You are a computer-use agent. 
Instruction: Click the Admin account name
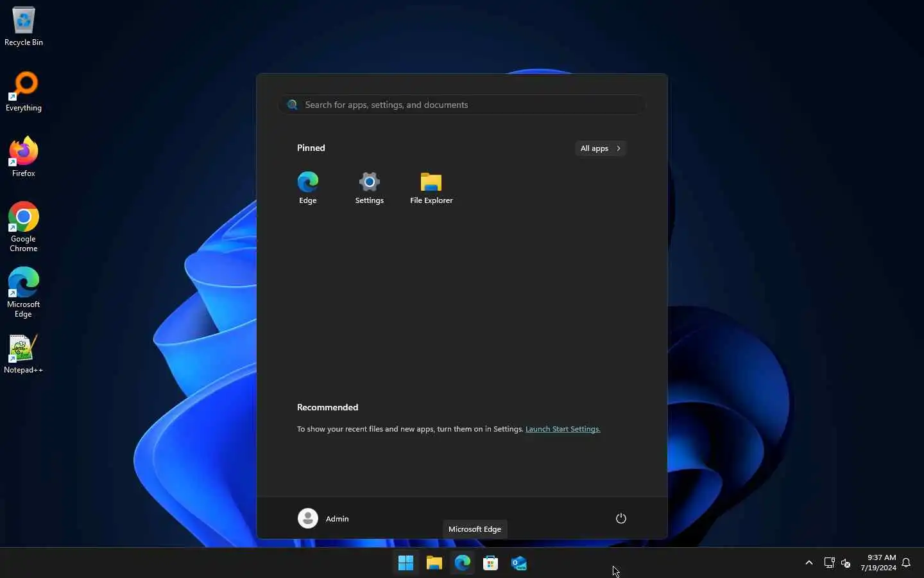click(x=338, y=519)
